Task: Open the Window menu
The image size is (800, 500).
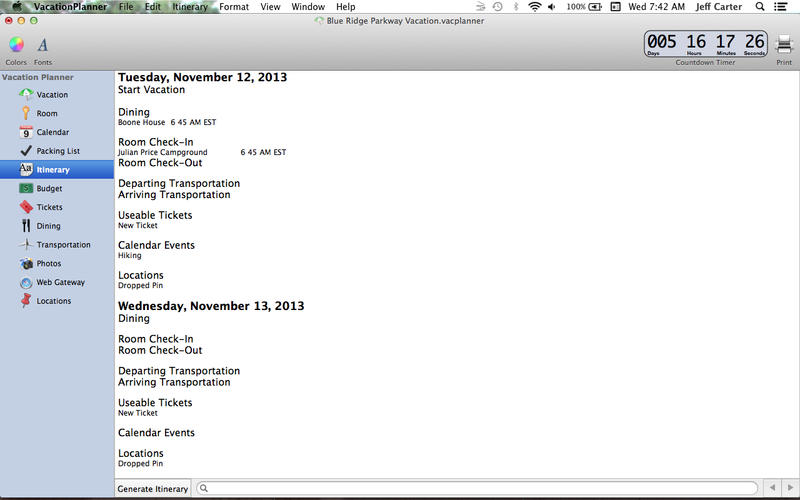Action: [x=308, y=7]
